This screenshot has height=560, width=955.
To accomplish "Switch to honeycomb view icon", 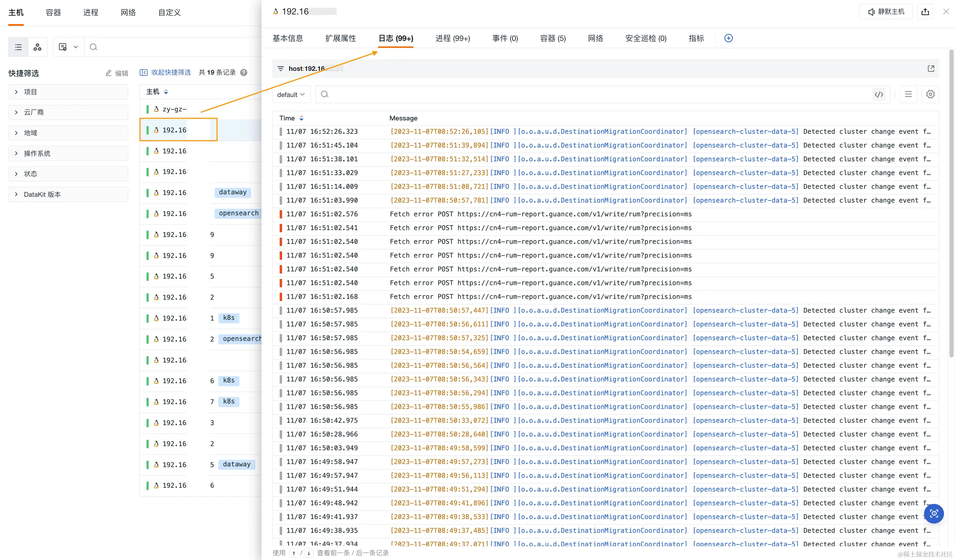I will coord(37,47).
